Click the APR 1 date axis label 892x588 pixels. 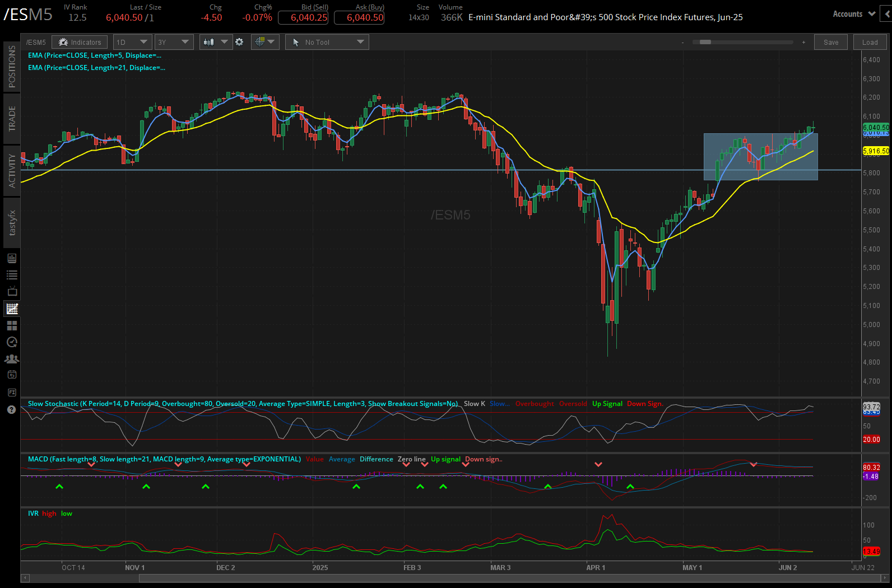pyautogui.click(x=596, y=568)
